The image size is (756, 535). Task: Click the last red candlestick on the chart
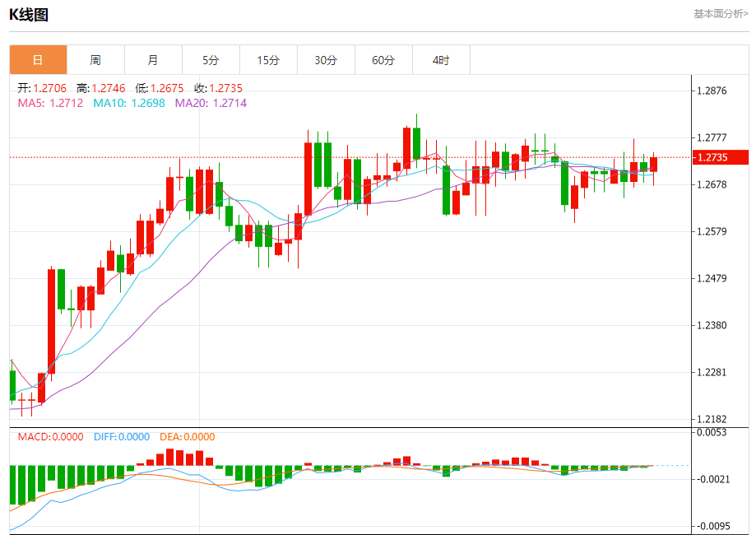coord(654,164)
